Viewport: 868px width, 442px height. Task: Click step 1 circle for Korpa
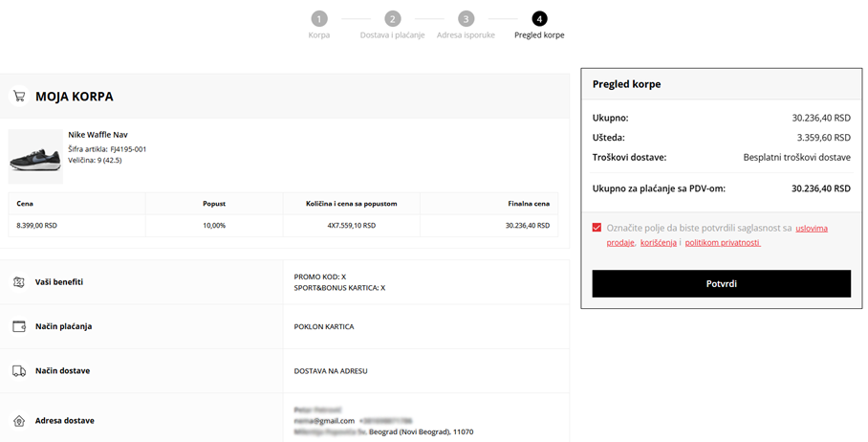coord(319,18)
